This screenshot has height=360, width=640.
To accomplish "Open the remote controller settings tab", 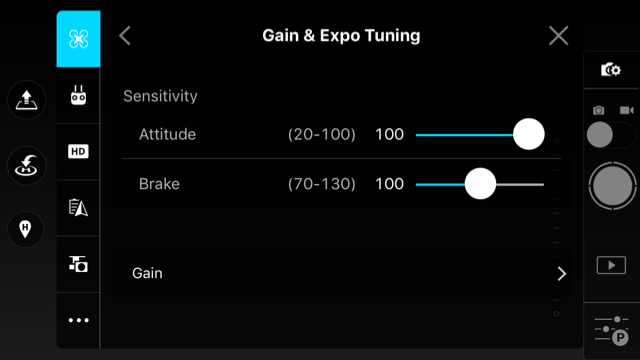I will tap(78, 96).
